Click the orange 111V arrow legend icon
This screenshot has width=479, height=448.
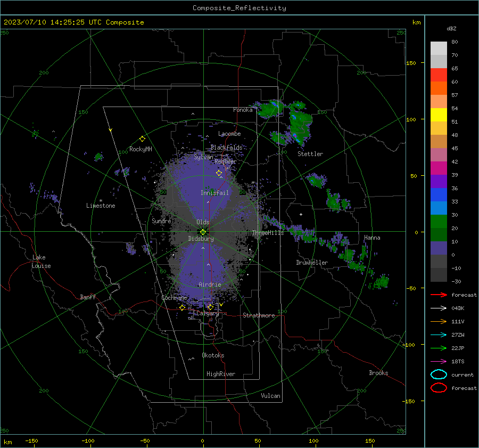click(x=439, y=321)
